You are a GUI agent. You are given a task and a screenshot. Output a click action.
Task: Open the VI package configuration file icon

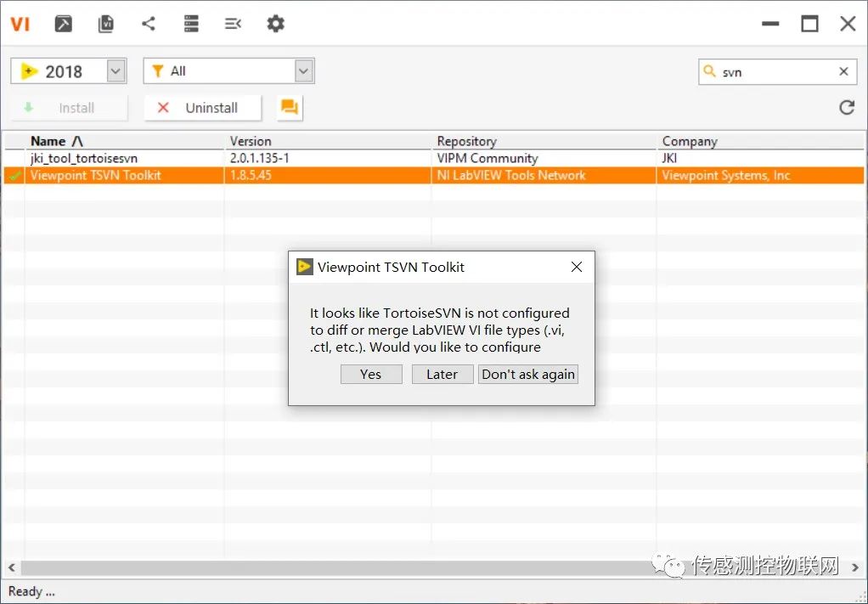point(106,24)
